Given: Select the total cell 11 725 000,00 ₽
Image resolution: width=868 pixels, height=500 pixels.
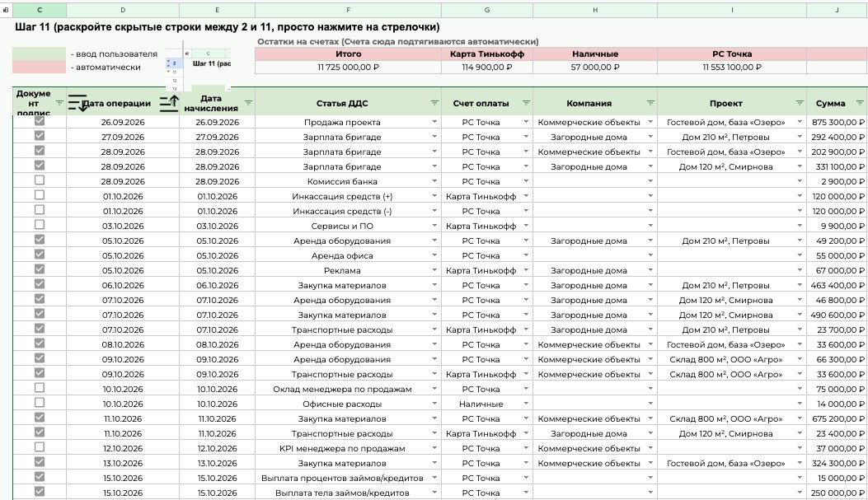Looking at the screenshot, I should (x=348, y=67).
